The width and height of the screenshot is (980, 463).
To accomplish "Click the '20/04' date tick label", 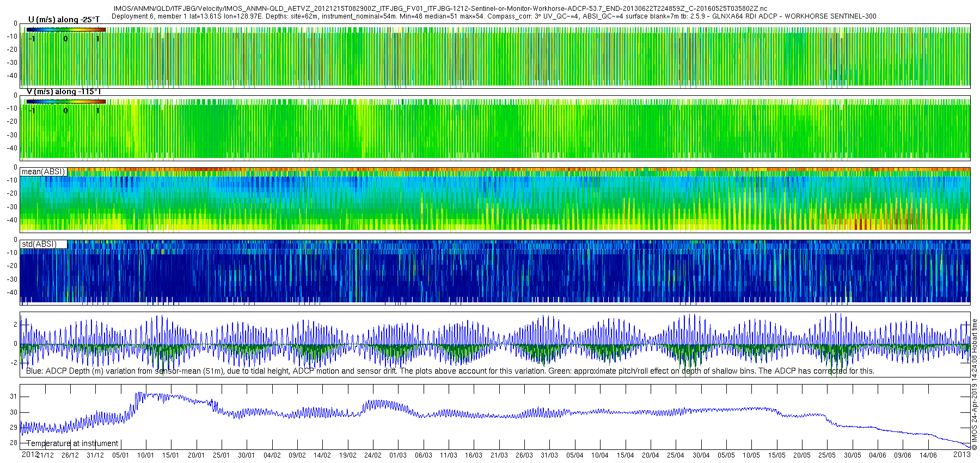I will point(651,455).
